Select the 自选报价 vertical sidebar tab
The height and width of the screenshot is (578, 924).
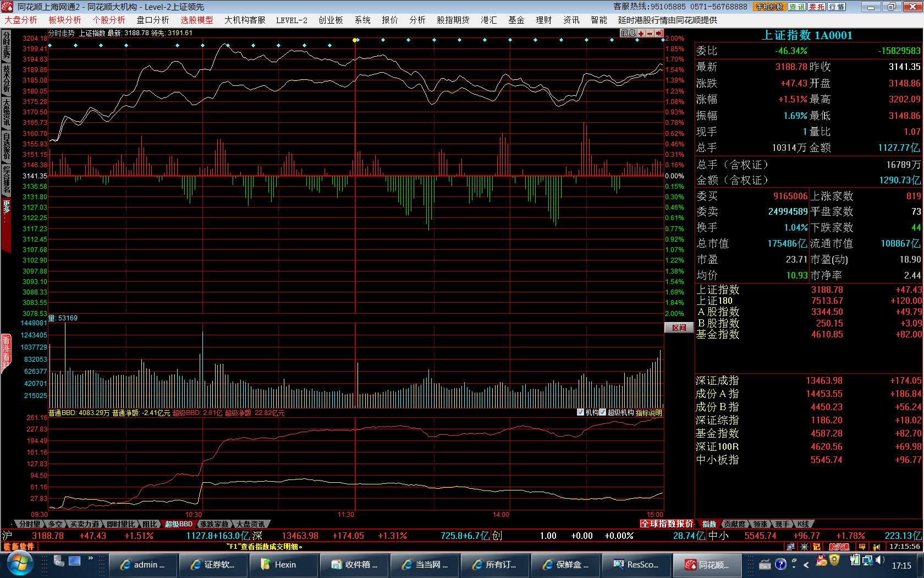pos(6,146)
